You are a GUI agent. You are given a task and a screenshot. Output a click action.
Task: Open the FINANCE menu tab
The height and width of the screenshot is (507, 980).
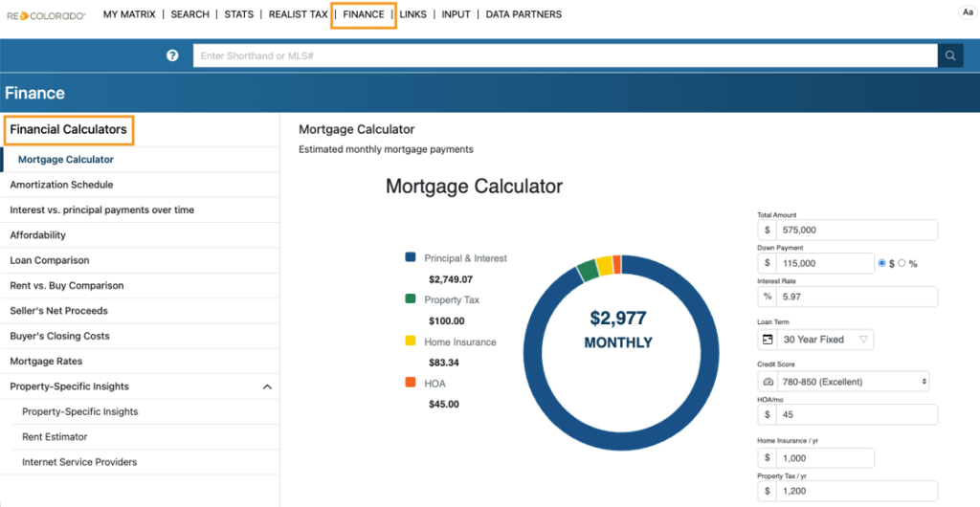tap(364, 15)
